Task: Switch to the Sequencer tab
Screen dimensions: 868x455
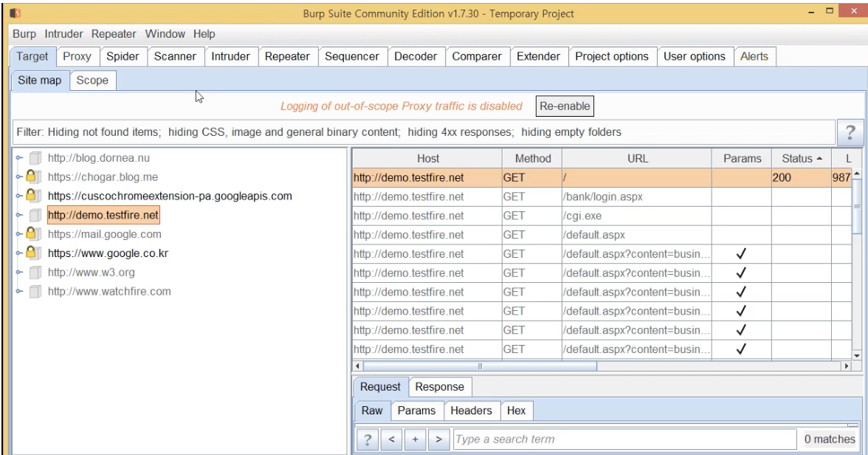Action: coord(352,57)
